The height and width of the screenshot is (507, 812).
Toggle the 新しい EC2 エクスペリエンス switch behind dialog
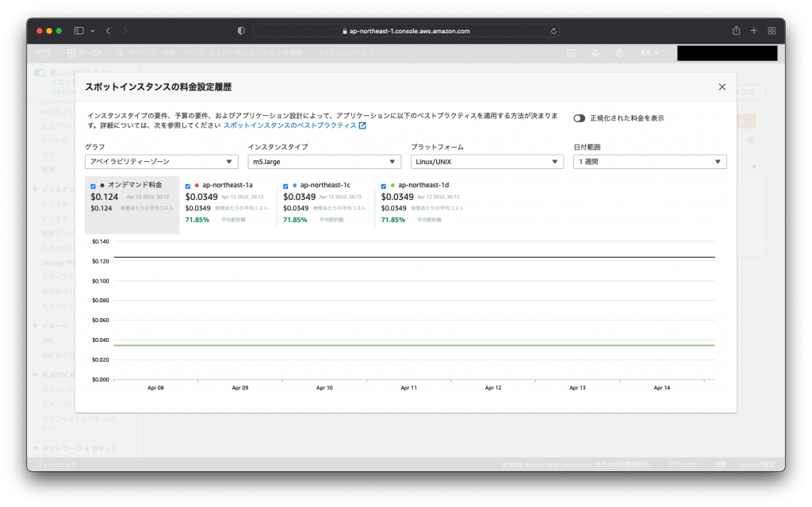(40, 73)
